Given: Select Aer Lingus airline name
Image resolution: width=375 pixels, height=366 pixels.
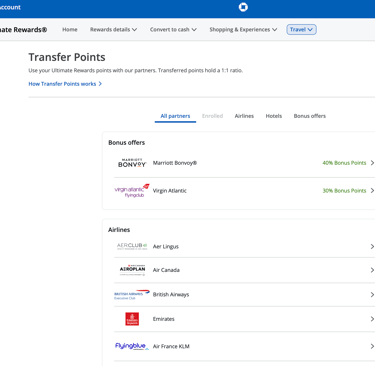Looking at the screenshot, I should click(166, 247).
